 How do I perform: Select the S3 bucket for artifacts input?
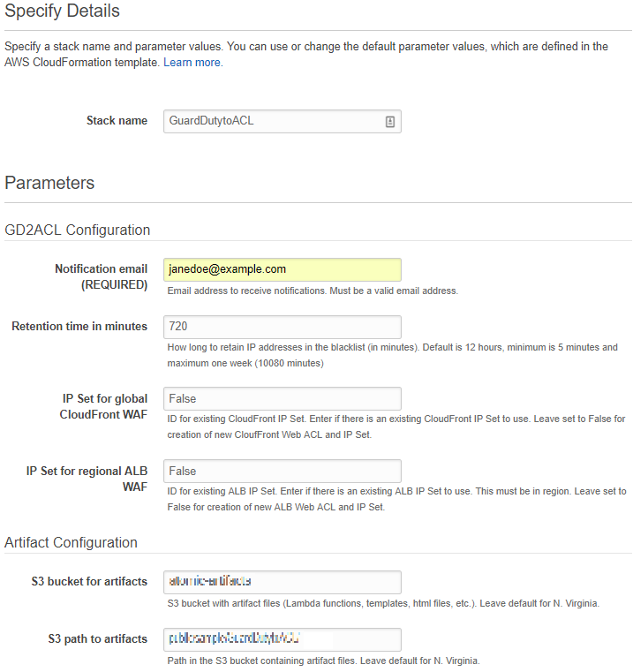point(282,582)
